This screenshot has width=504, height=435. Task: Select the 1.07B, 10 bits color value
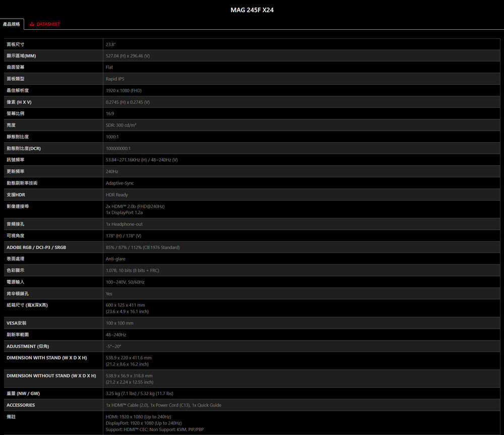pos(132,270)
